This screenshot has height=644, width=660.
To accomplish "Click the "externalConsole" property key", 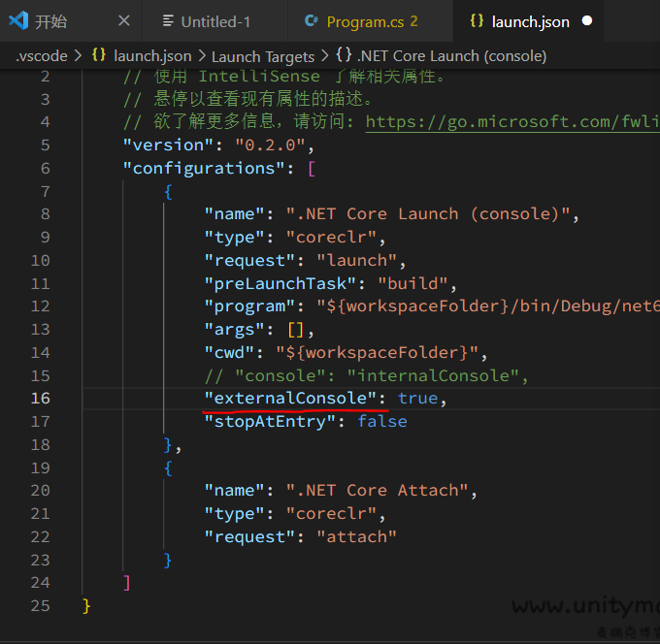I will click(x=289, y=399).
